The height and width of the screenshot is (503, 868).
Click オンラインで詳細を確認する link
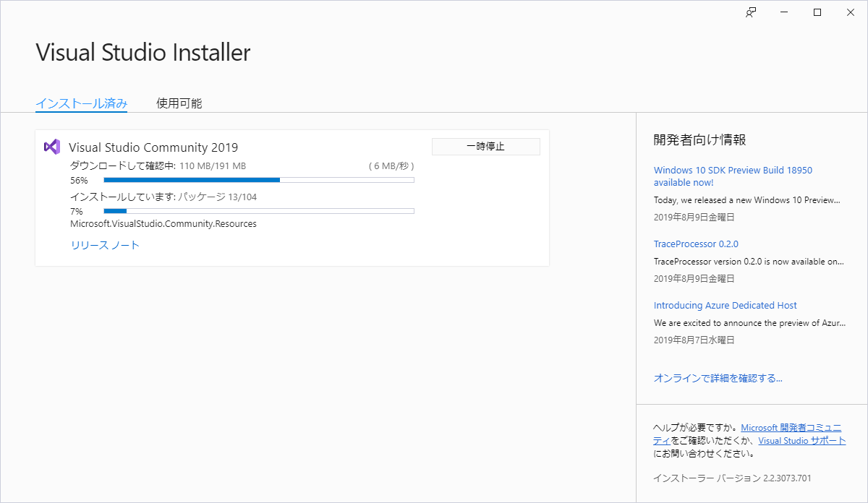tap(718, 378)
